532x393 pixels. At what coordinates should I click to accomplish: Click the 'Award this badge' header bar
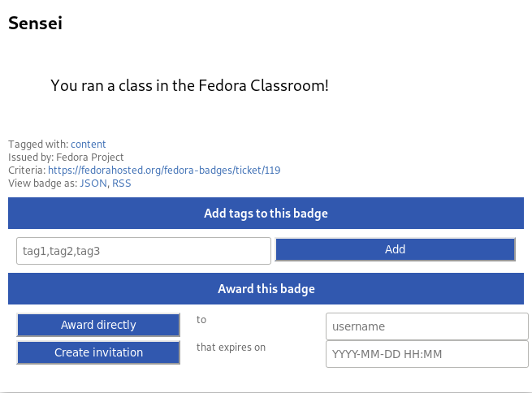tap(266, 288)
